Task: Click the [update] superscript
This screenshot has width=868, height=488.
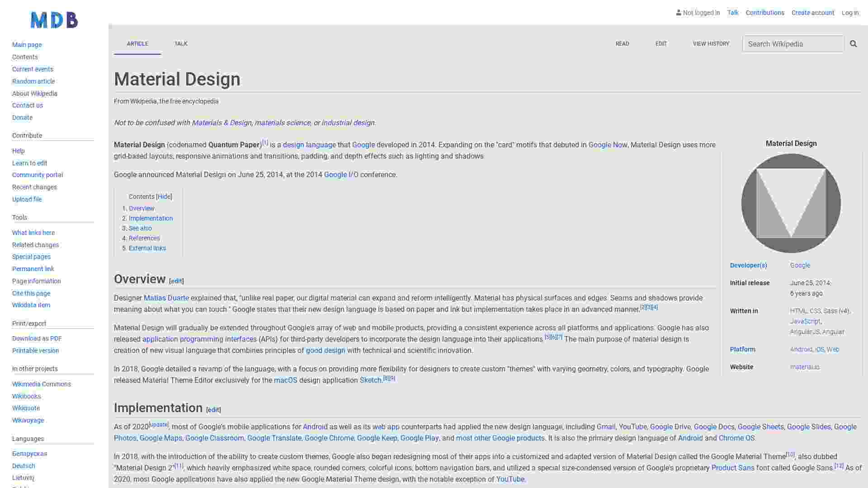Action: [159, 425]
